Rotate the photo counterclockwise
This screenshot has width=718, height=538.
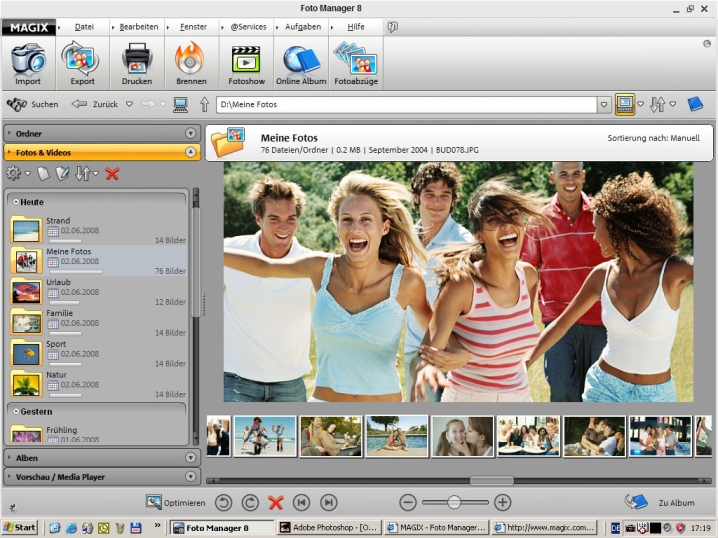pos(223,503)
